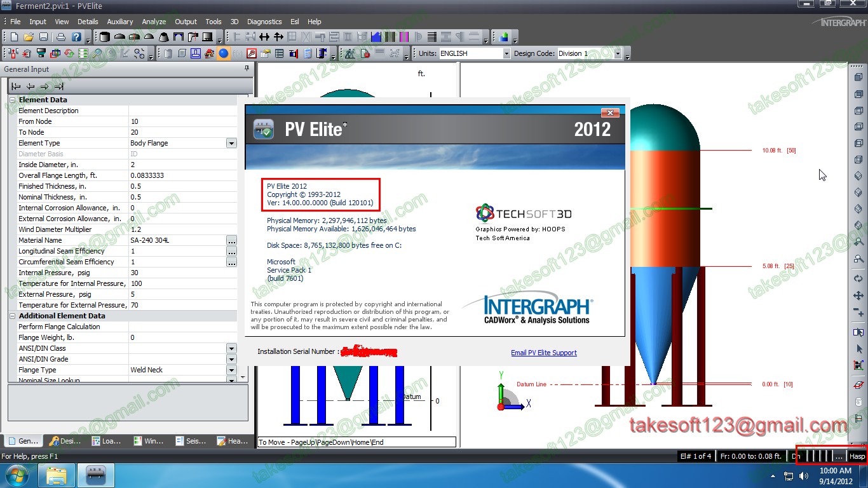
Task: Add a skirt support element icon
Action: coord(208,37)
